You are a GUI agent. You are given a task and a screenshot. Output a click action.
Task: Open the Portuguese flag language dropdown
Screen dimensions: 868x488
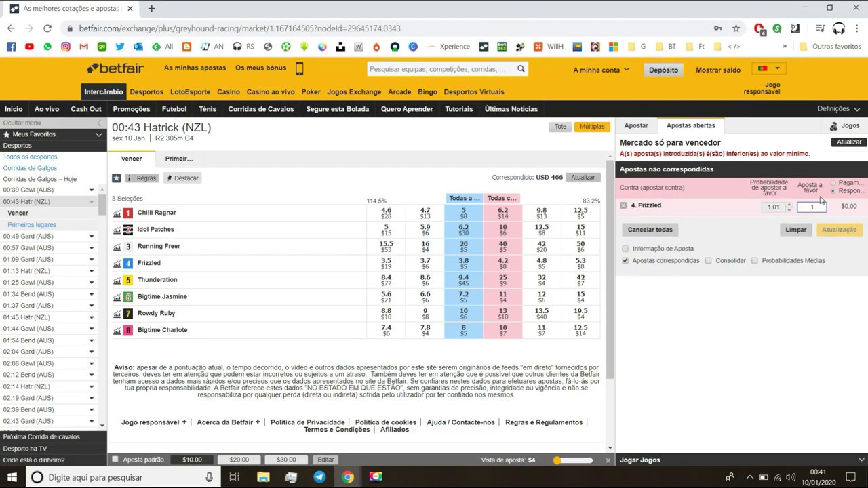tap(769, 68)
